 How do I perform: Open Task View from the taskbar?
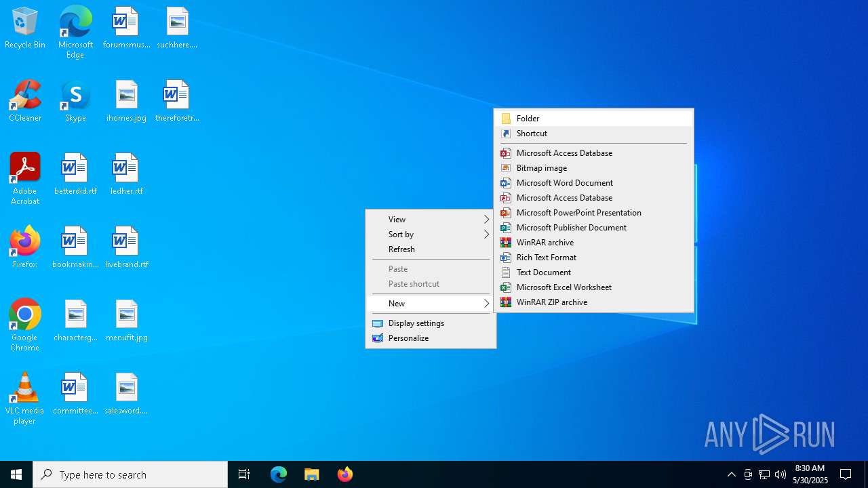(x=244, y=474)
